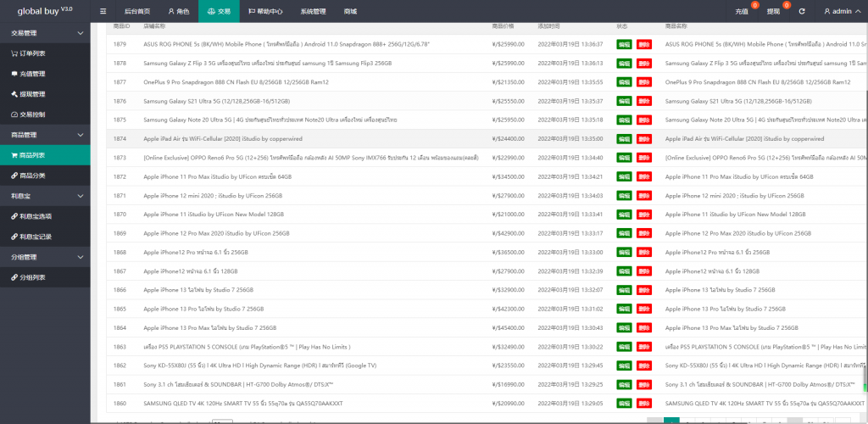This screenshot has height=424, width=868.
Task: Click 提现 notification link in header
Action: click(x=773, y=11)
